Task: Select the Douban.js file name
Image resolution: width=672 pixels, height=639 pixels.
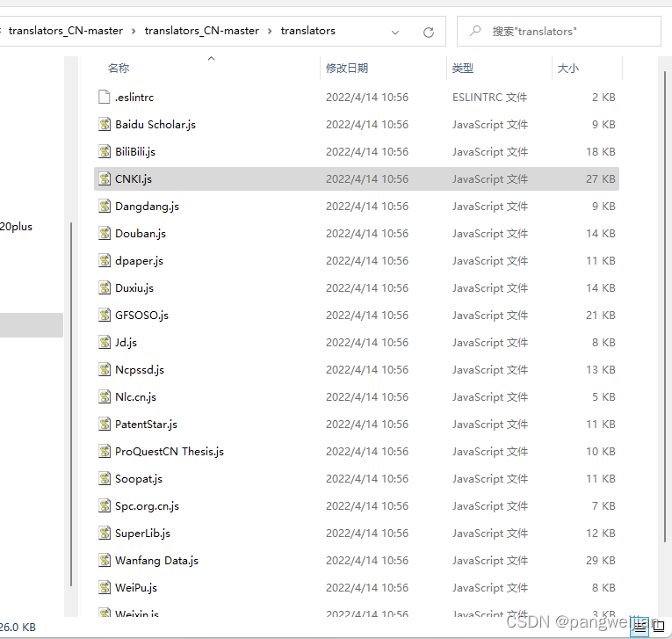Action: [141, 233]
